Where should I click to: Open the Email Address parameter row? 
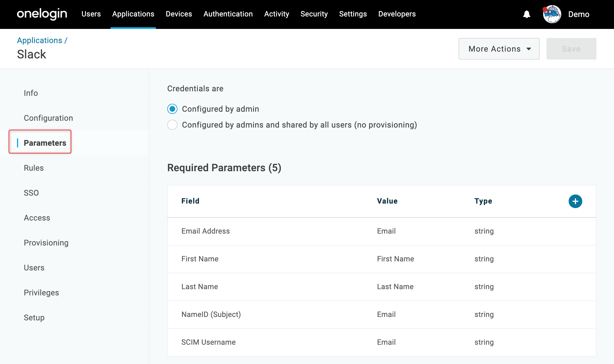[x=382, y=231]
